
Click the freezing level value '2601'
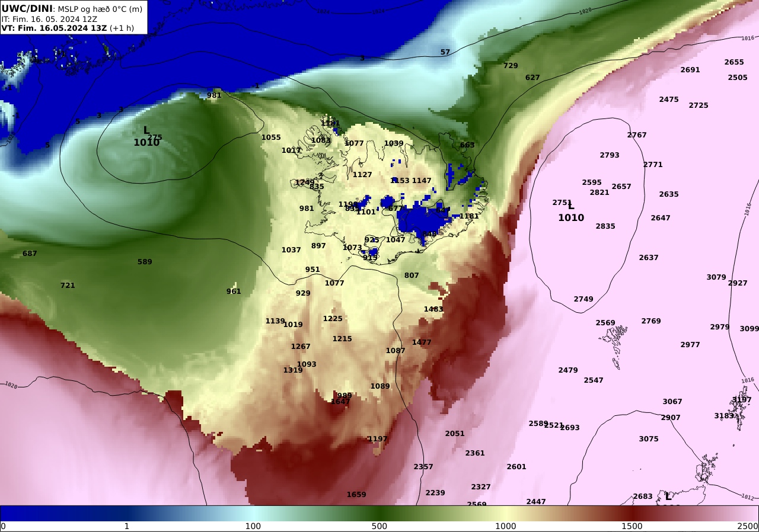pos(516,467)
